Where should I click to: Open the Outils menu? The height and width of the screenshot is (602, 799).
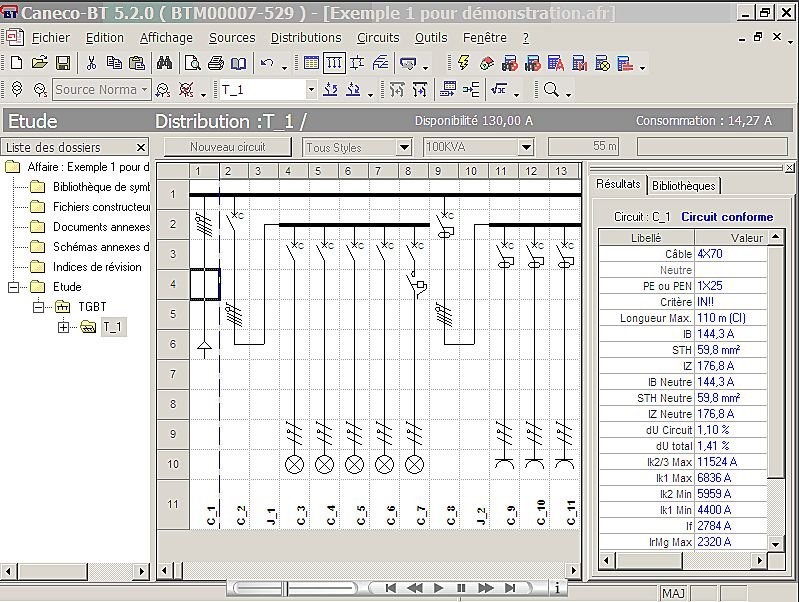tap(431, 38)
